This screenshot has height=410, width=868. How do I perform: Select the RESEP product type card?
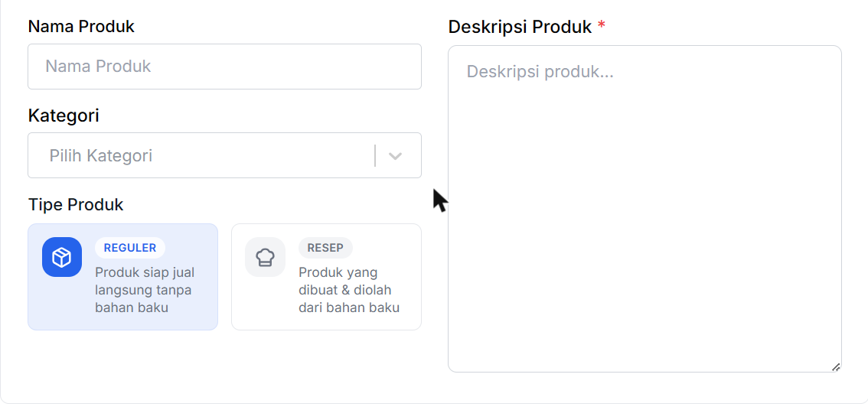[326, 277]
